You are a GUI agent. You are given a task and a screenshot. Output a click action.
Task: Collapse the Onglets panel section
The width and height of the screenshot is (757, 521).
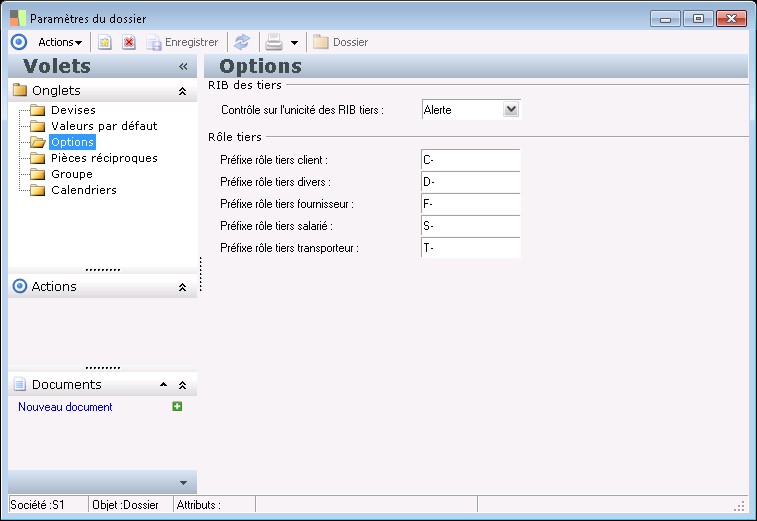click(182, 91)
